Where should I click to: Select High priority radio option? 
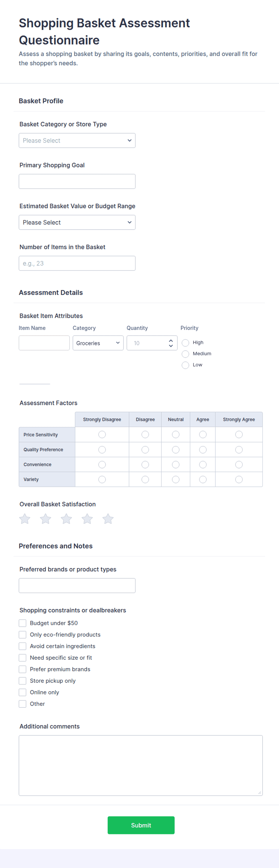point(185,343)
